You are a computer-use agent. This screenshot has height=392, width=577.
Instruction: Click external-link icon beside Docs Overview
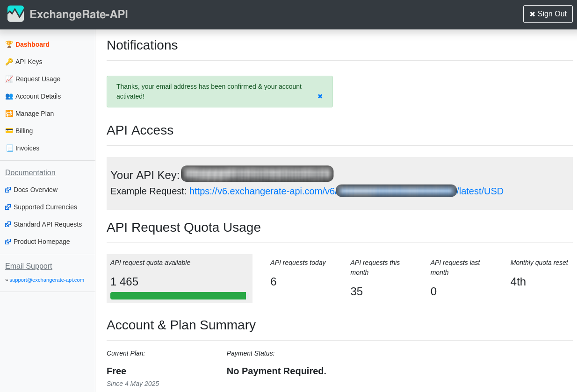(x=8, y=190)
